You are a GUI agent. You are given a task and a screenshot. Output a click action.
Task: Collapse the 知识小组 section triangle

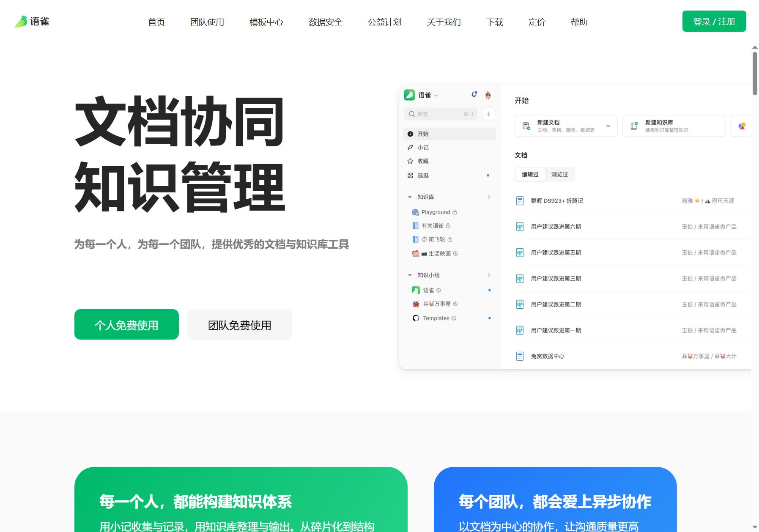point(410,275)
